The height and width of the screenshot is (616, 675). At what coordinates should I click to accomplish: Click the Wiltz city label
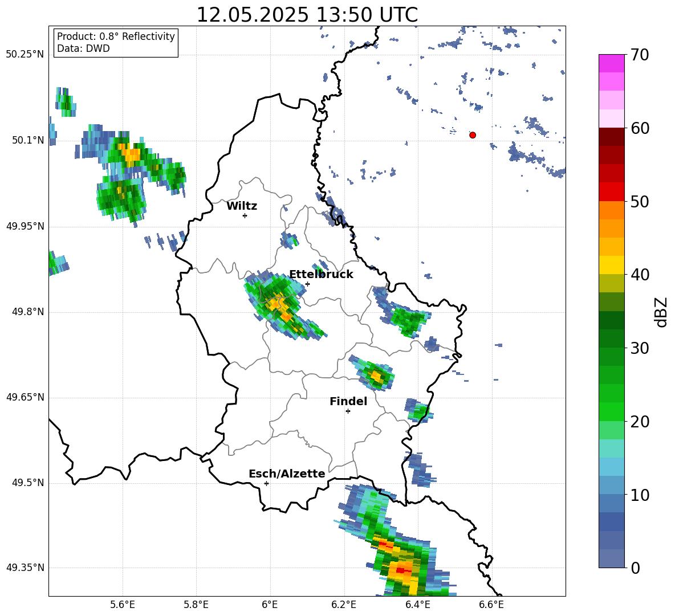pos(242,206)
